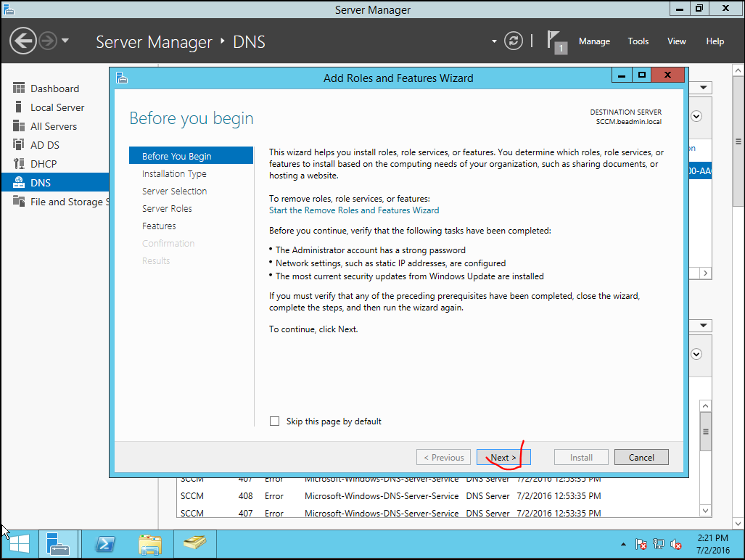
Task: Click main window scroll down arrow
Action: 738,524
